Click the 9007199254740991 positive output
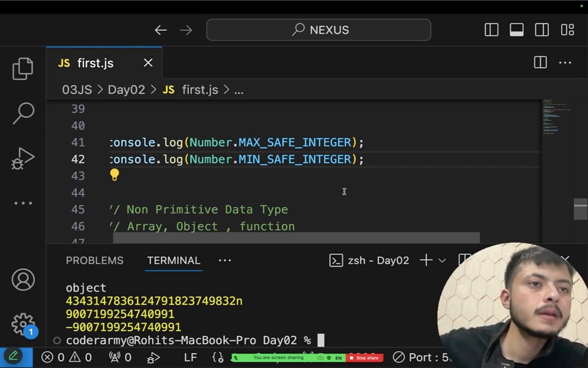Image resolution: width=588 pixels, height=368 pixels. point(120,314)
